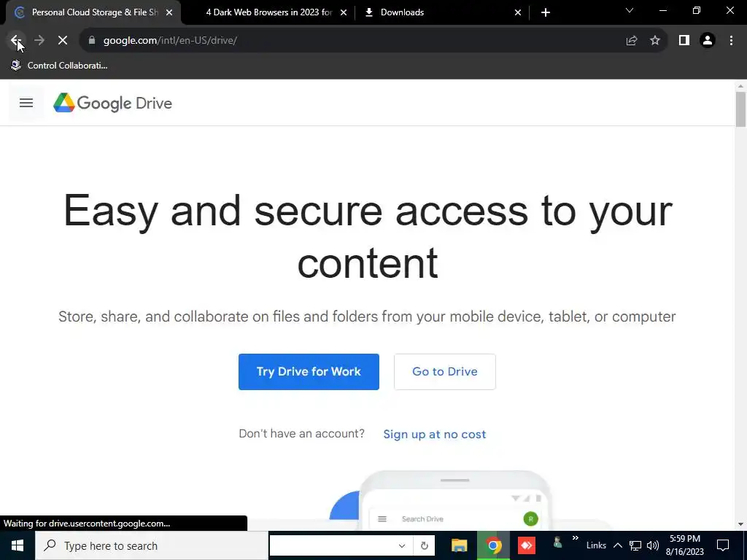
Task: Click the scrollbar down arrow
Action: (740, 524)
